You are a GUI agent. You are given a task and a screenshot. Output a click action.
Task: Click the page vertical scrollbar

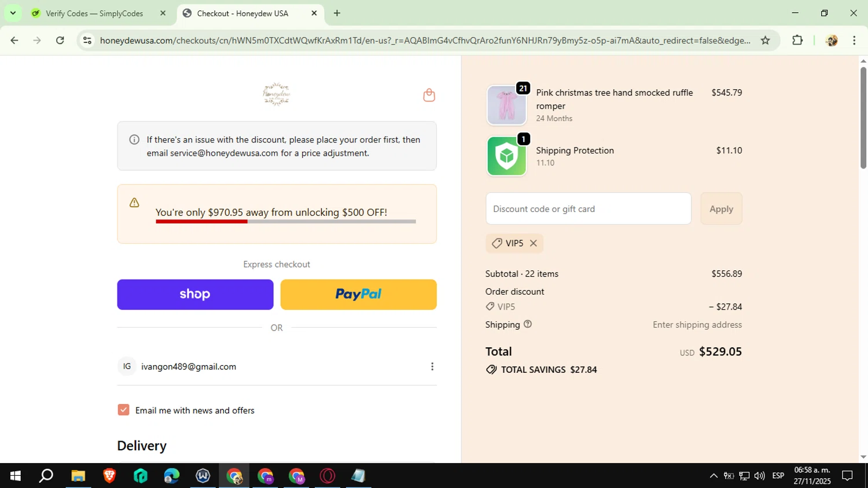863,118
